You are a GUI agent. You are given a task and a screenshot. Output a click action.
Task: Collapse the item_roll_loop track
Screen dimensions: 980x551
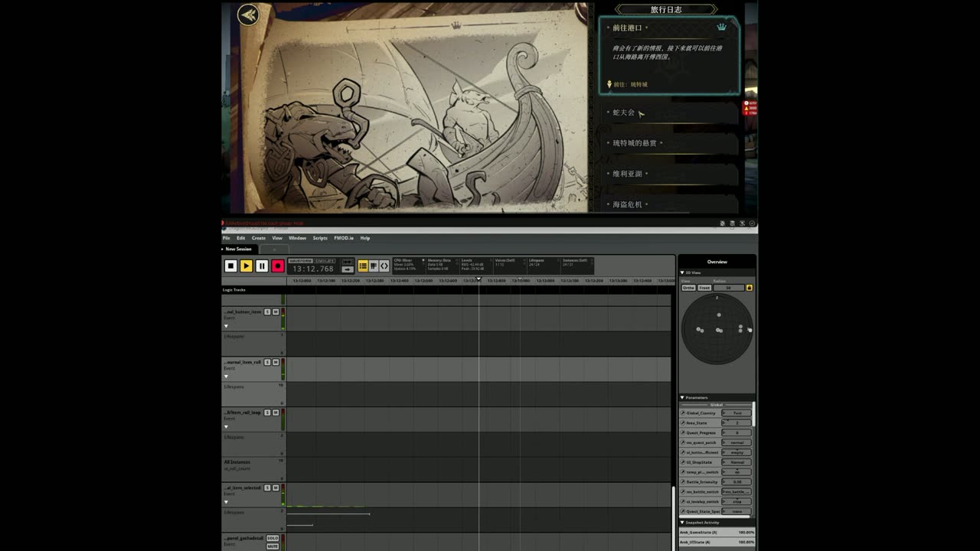click(226, 426)
